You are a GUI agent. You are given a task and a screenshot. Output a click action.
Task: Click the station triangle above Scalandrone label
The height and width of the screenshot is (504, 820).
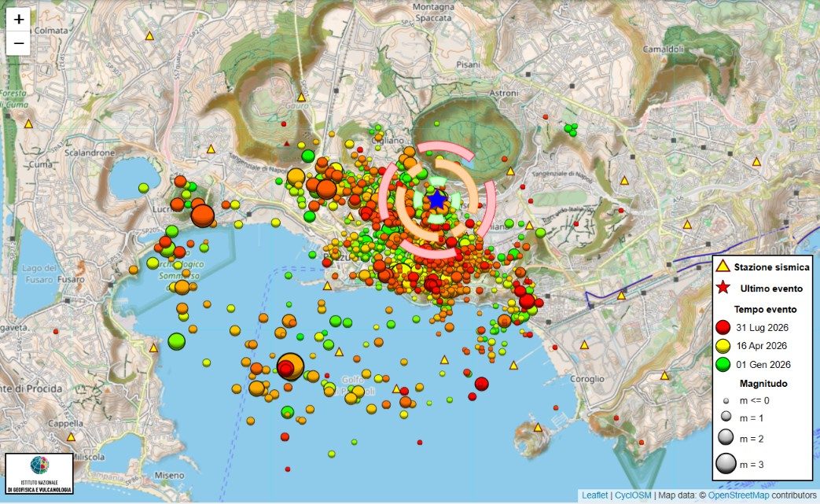[x=211, y=149]
